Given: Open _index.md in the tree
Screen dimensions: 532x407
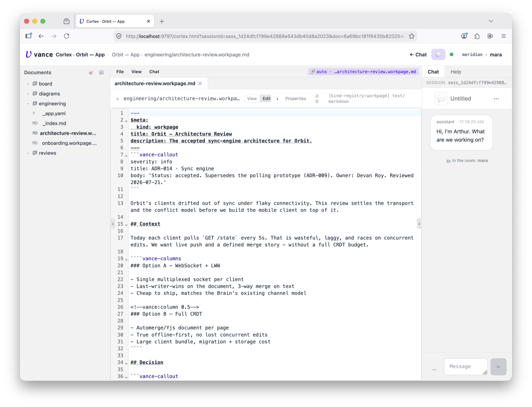Looking at the screenshot, I should [x=54, y=123].
